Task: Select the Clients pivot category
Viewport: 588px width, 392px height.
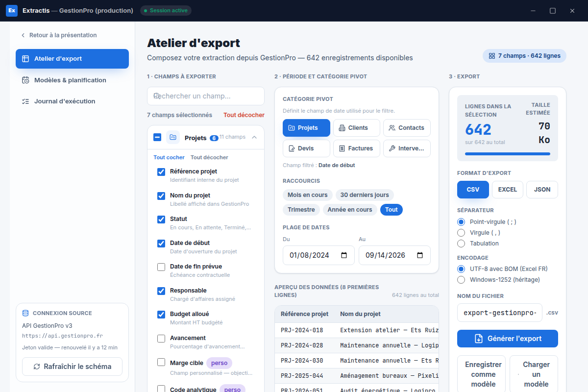Action: (357, 128)
